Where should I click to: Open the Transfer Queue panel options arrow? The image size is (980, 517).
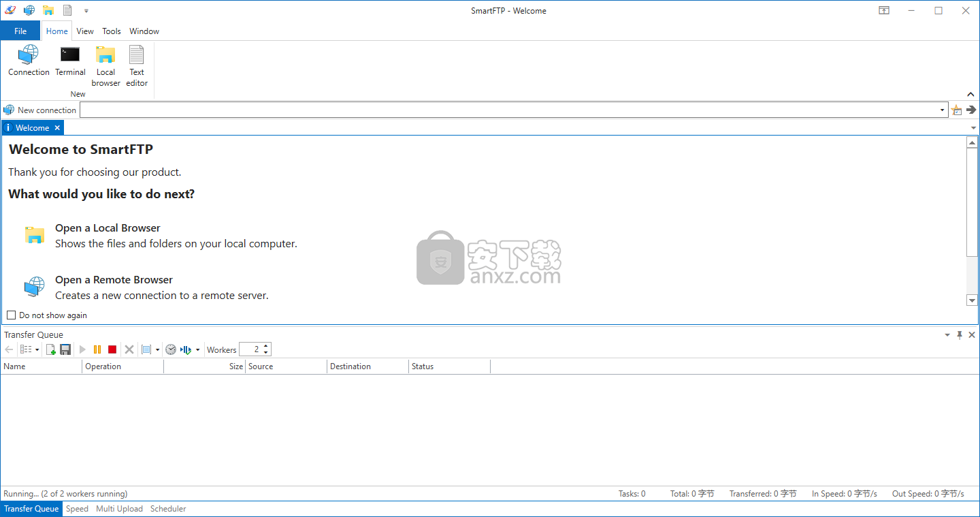point(947,334)
